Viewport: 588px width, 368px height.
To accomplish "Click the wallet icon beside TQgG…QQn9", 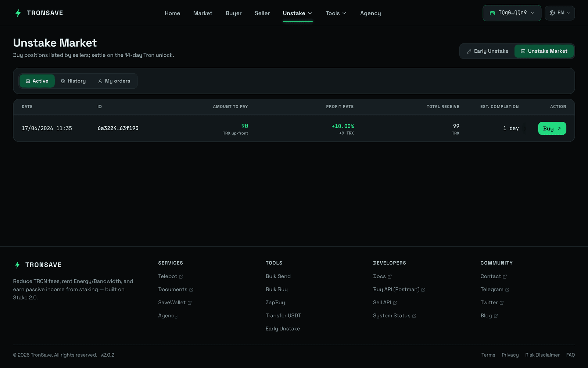I will pos(492,13).
